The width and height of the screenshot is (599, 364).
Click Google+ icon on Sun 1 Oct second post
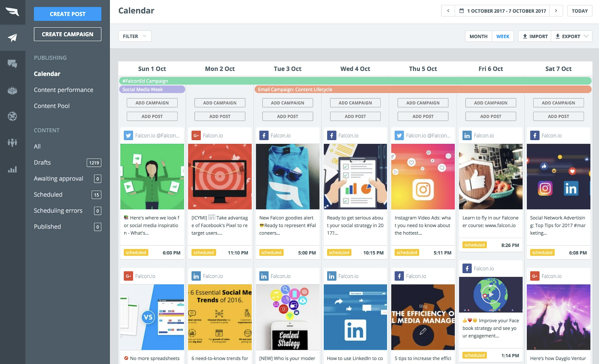tap(128, 276)
